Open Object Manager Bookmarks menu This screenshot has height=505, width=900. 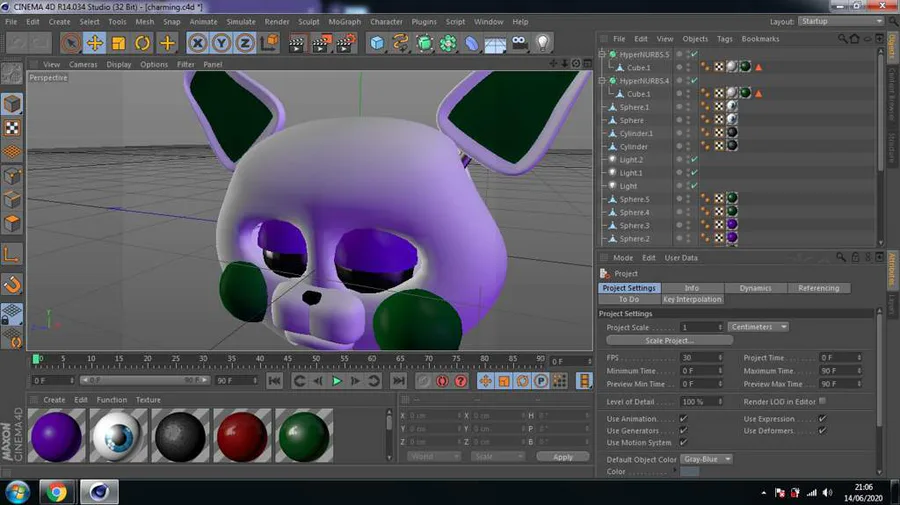pos(760,39)
